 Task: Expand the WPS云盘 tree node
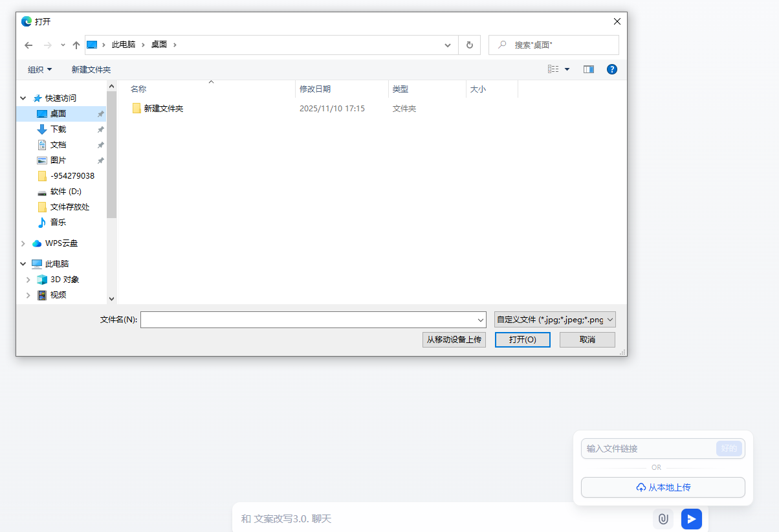click(23, 243)
